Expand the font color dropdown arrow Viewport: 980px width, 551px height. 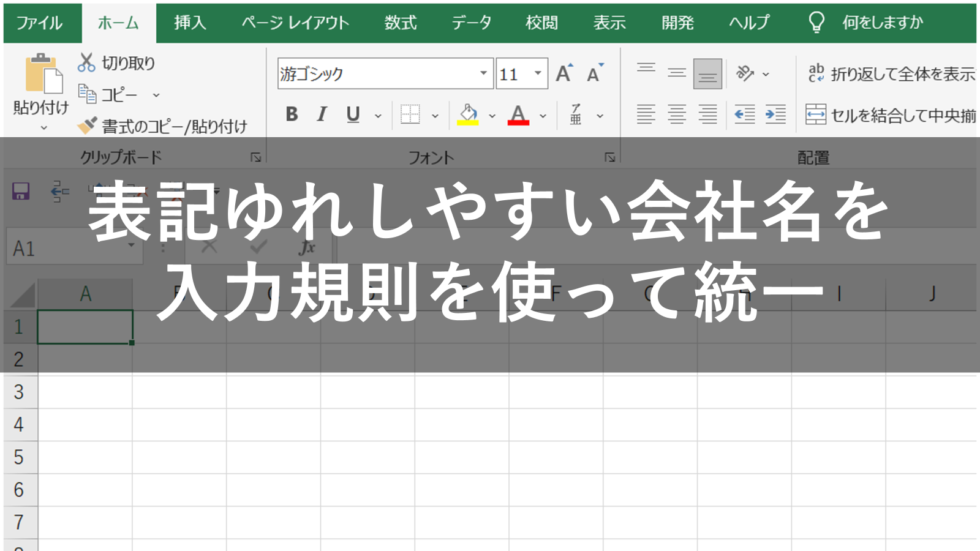coord(543,115)
